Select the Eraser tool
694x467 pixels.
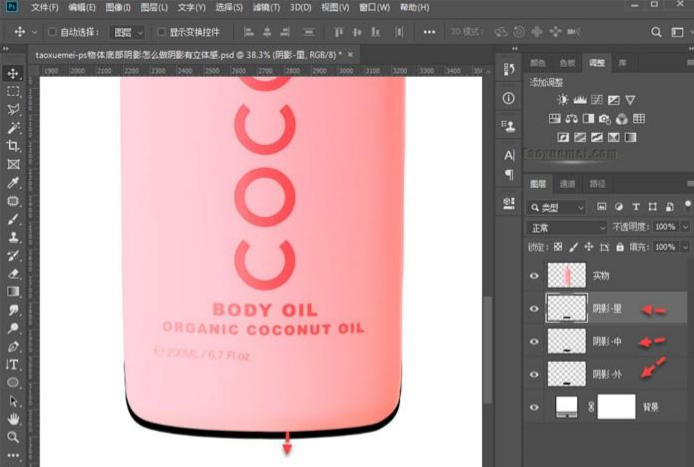coord(13,273)
